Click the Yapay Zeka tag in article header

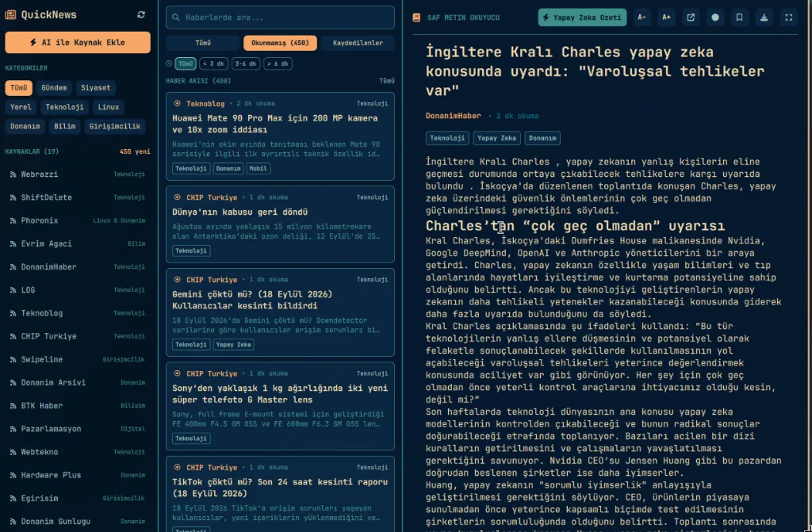tap(496, 138)
